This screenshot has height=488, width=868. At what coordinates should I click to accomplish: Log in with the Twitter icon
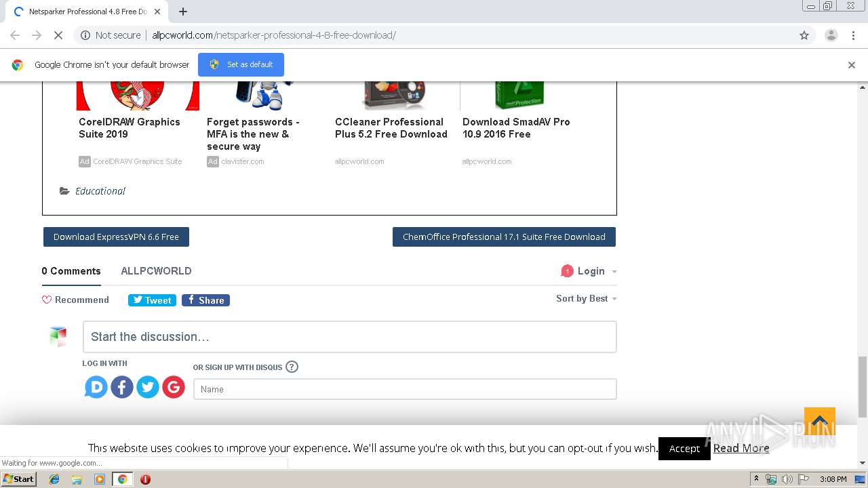148,387
